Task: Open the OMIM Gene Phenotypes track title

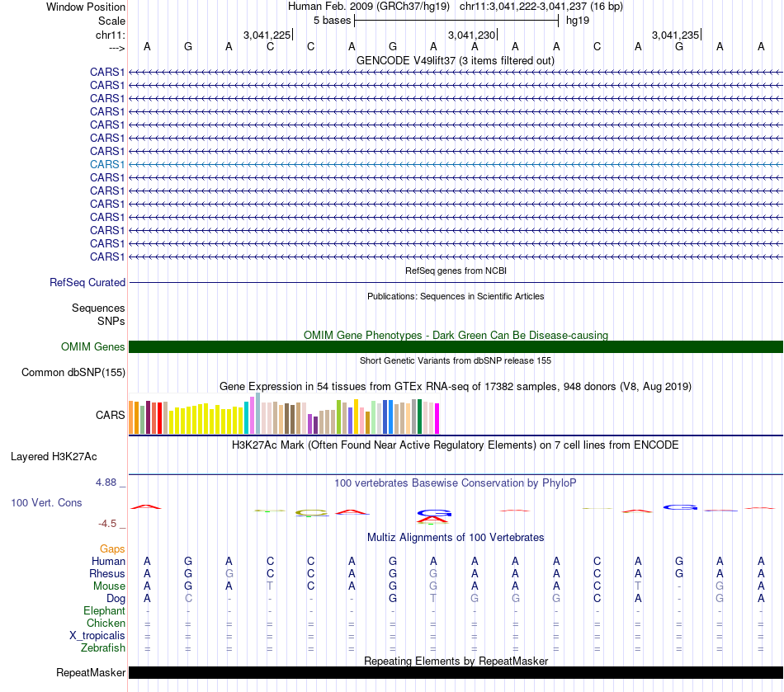Action: pyautogui.click(x=456, y=335)
